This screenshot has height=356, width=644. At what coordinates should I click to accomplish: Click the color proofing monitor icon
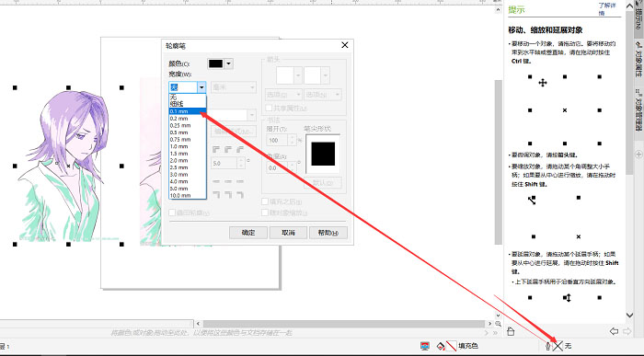425,346
